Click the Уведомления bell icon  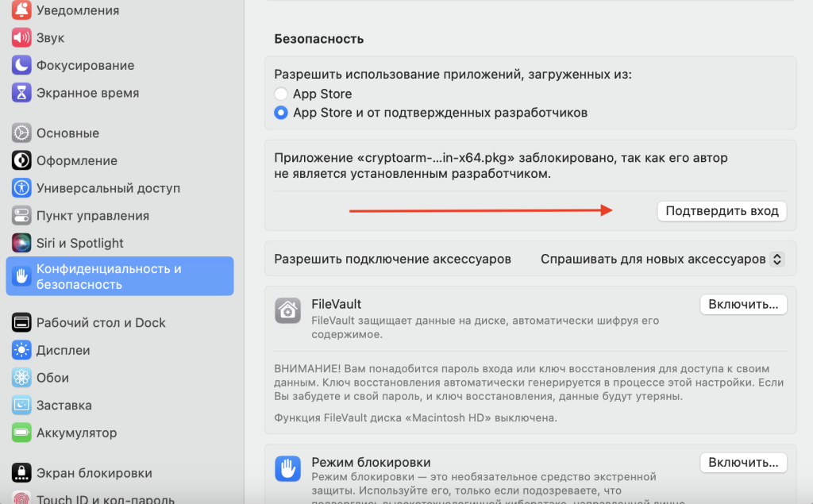21,10
